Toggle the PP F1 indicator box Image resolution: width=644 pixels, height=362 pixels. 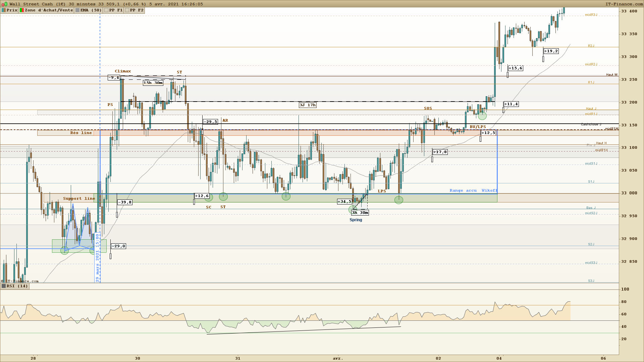106,10
